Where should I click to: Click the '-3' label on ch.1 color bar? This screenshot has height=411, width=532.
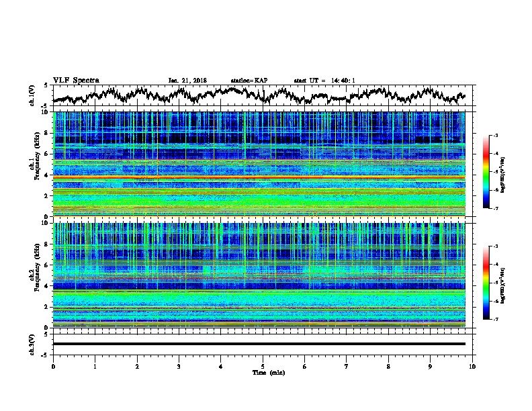click(496, 135)
